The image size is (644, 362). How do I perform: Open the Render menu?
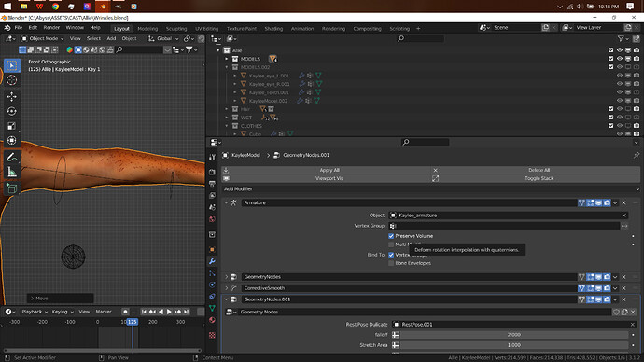[x=51, y=28]
